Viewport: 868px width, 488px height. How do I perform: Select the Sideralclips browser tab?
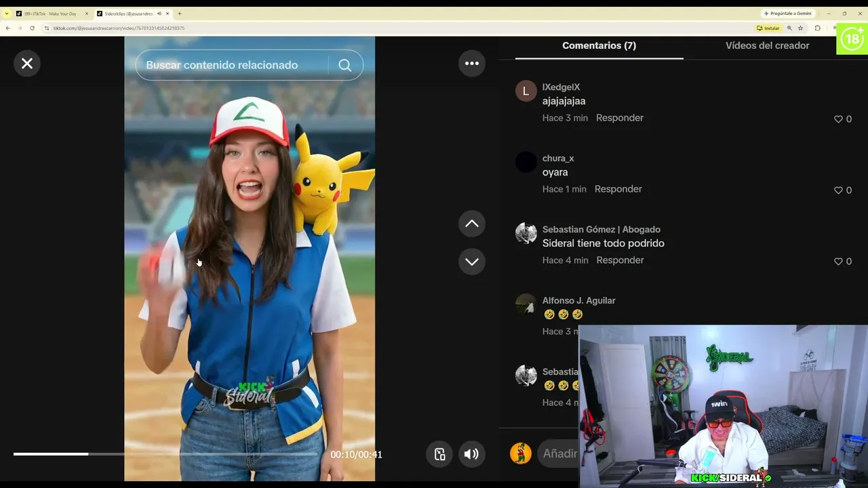[x=129, y=14]
